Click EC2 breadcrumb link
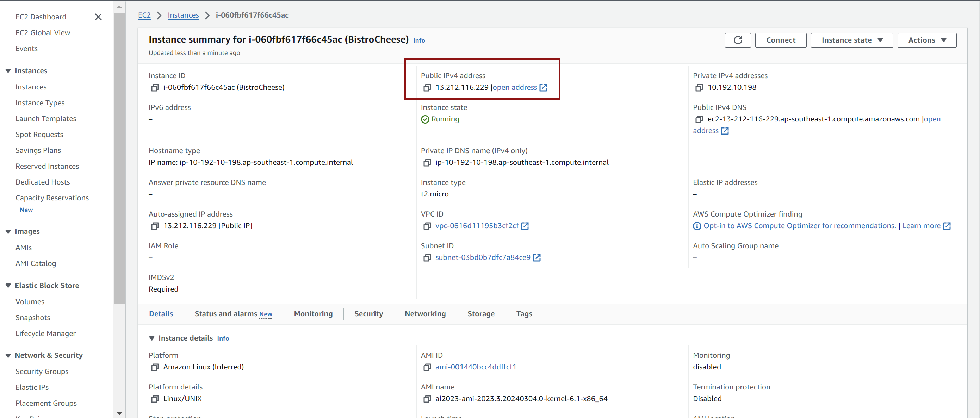The width and height of the screenshot is (980, 418). click(144, 15)
